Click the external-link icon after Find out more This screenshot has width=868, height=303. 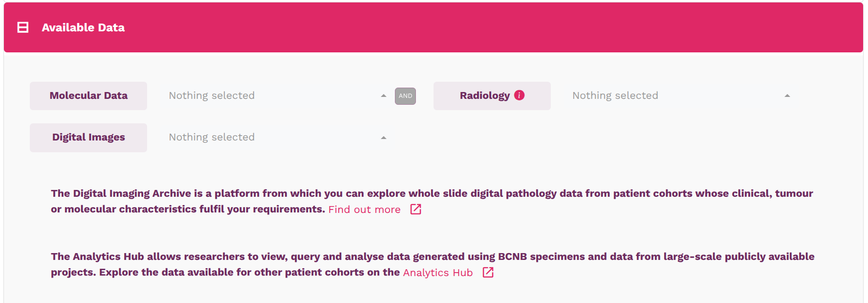point(416,210)
